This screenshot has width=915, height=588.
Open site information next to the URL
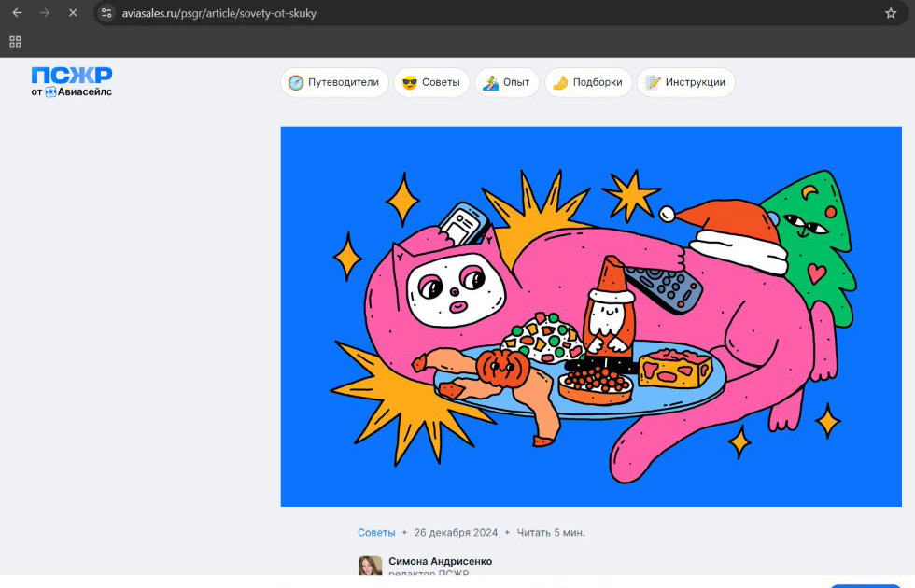(106, 13)
